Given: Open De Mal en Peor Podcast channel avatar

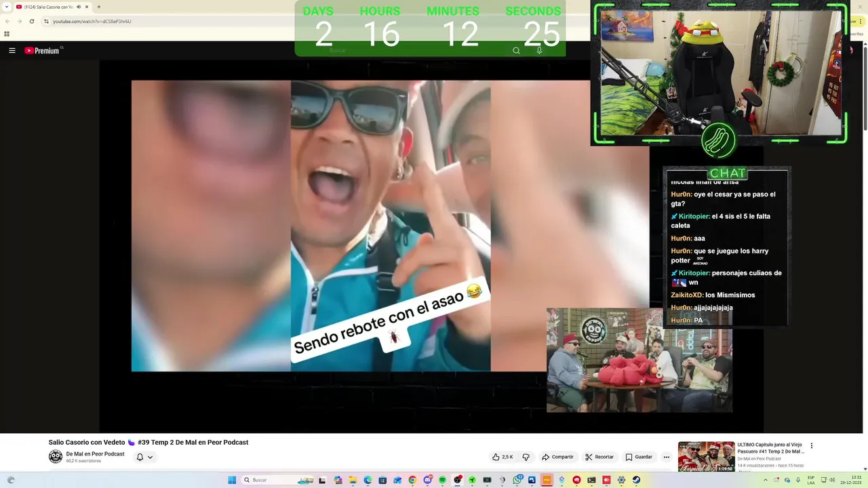Looking at the screenshot, I should tap(56, 457).
